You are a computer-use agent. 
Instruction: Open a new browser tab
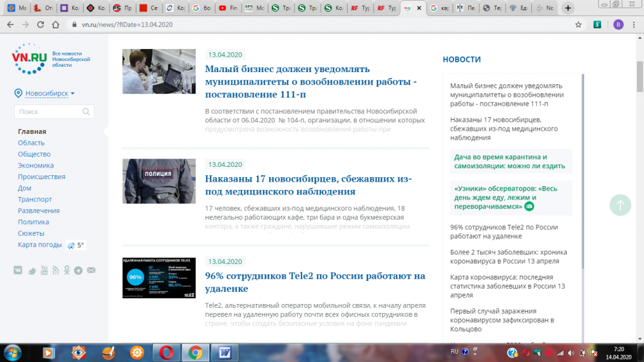point(567,8)
